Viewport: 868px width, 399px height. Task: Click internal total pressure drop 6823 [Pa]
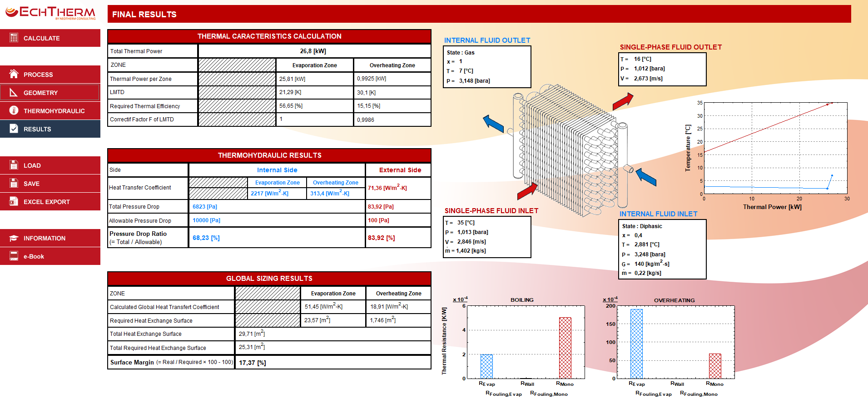point(205,207)
